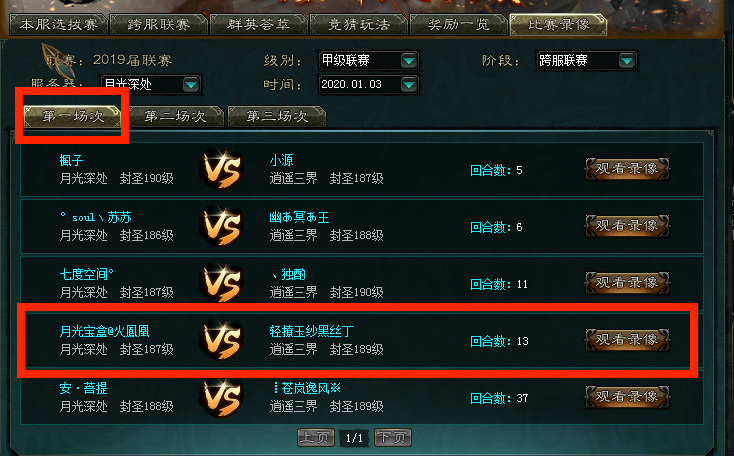Expand the 阶段 跨服联赛 dropdown
The height and width of the screenshot is (456, 734).
coord(626,60)
